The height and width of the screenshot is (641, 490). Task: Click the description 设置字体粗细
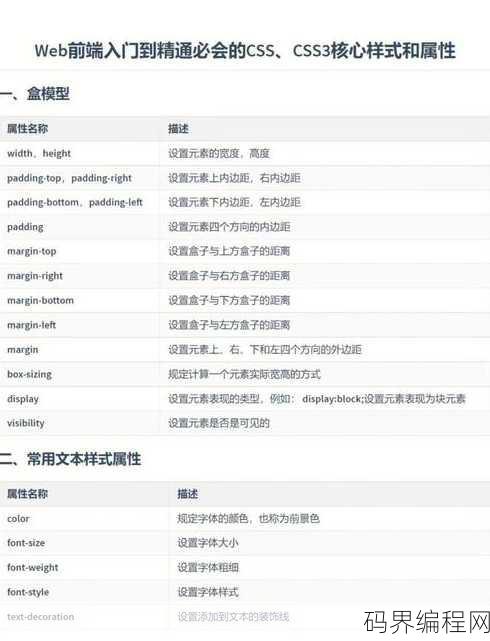pos(208,567)
